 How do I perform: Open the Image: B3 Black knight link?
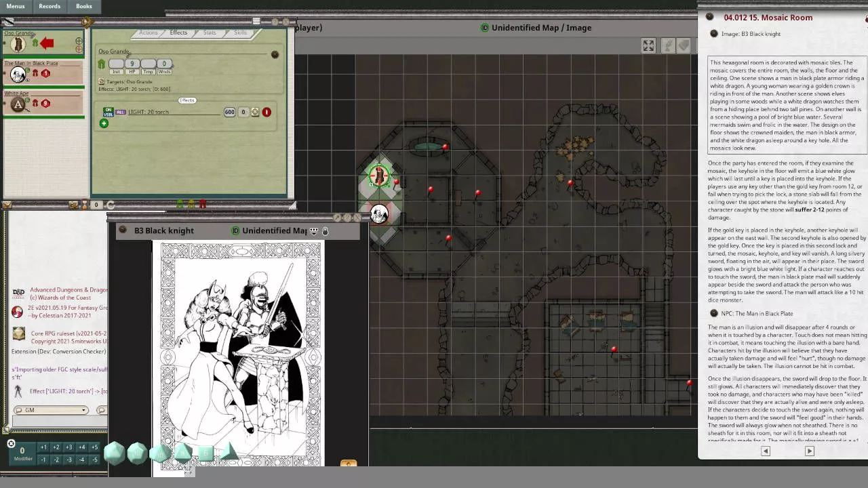[751, 34]
